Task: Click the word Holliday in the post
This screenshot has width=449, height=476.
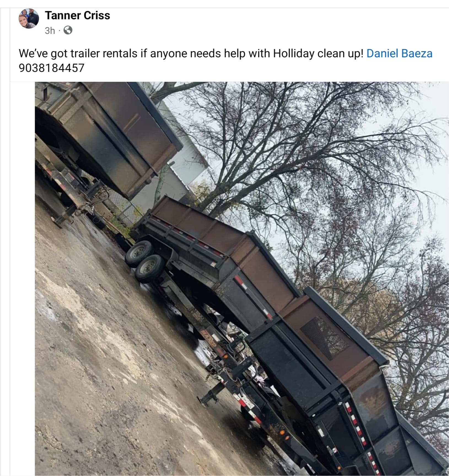Action: [x=294, y=53]
